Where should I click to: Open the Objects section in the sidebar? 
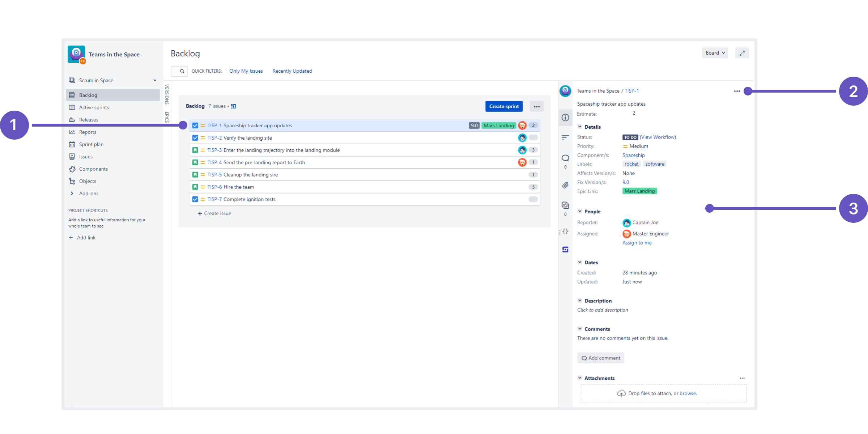(x=87, y=181)
